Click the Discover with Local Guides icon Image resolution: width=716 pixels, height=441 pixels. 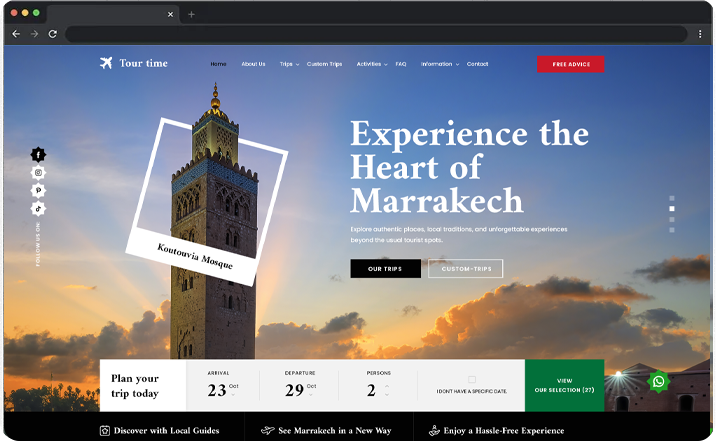pos(105,430)
